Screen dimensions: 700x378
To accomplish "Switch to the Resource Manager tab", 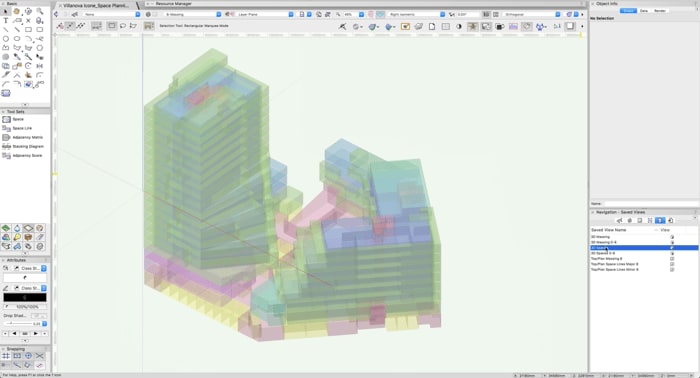I will 173,4.
